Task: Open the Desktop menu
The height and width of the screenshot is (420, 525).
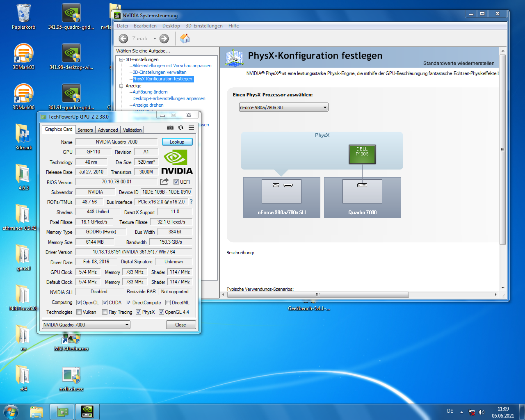Action: (x=171, y=26)
